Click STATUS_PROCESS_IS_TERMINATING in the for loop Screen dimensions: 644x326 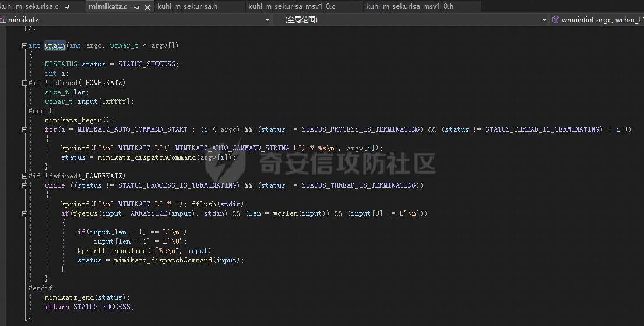pyautogui.click(x=362, y=129)
